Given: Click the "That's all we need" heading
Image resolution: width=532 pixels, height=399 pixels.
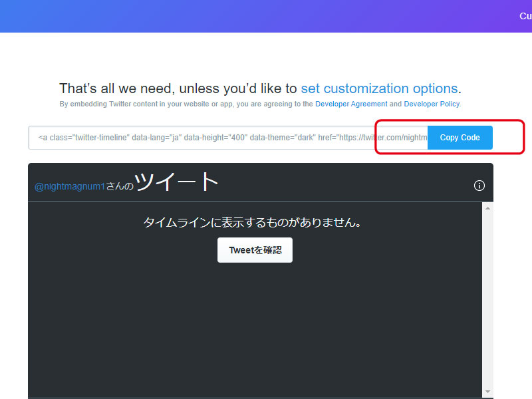Looking at the screenshot, I should pyautogui.click(x=178, y=88).
